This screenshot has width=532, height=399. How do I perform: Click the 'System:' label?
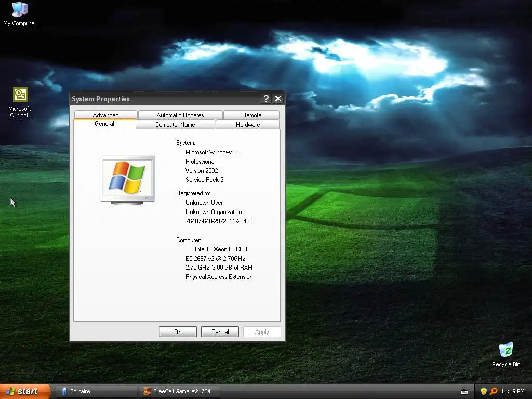(185, 143)
